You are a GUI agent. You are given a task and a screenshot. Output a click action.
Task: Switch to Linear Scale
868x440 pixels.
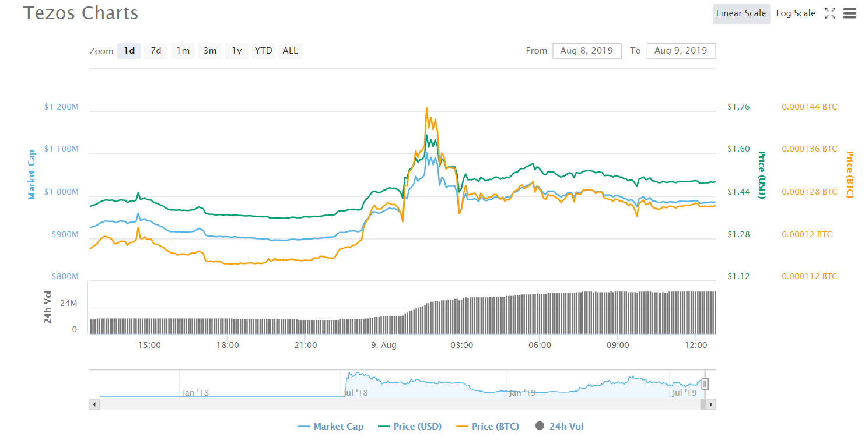point(741,13)
